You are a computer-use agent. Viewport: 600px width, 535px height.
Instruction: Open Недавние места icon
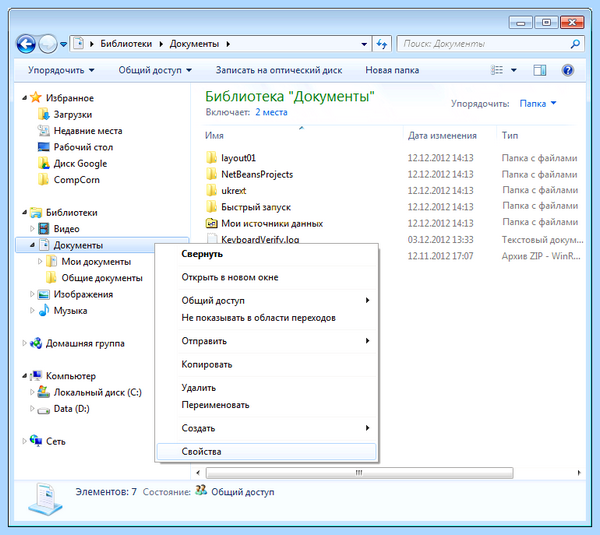pos(44,130)
